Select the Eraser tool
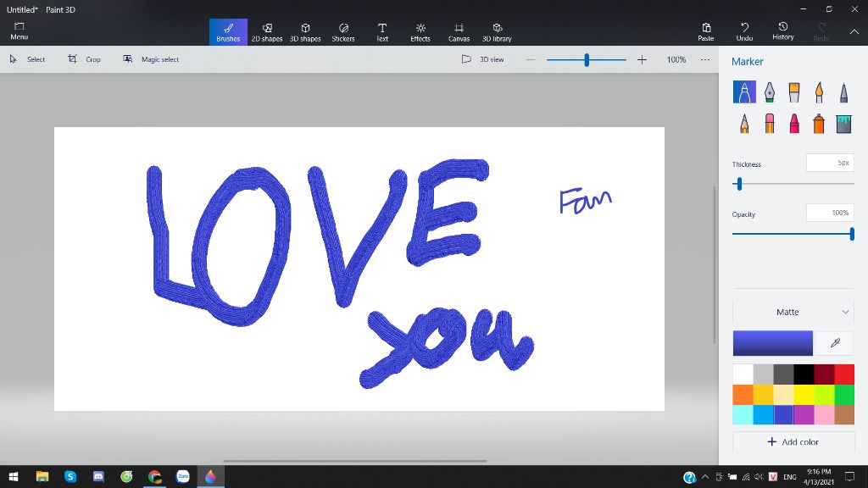 (770, 124)
